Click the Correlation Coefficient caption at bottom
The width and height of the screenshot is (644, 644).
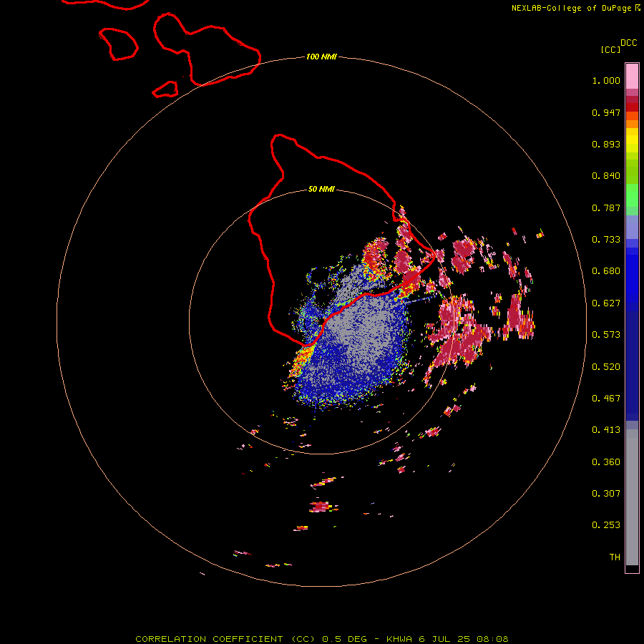coord(322,639)
